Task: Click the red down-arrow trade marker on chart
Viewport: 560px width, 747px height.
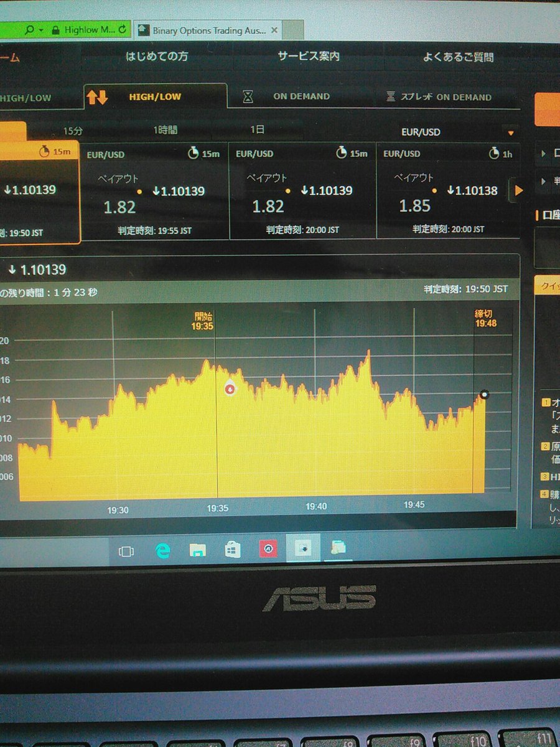Action: (x=230, y=389)
